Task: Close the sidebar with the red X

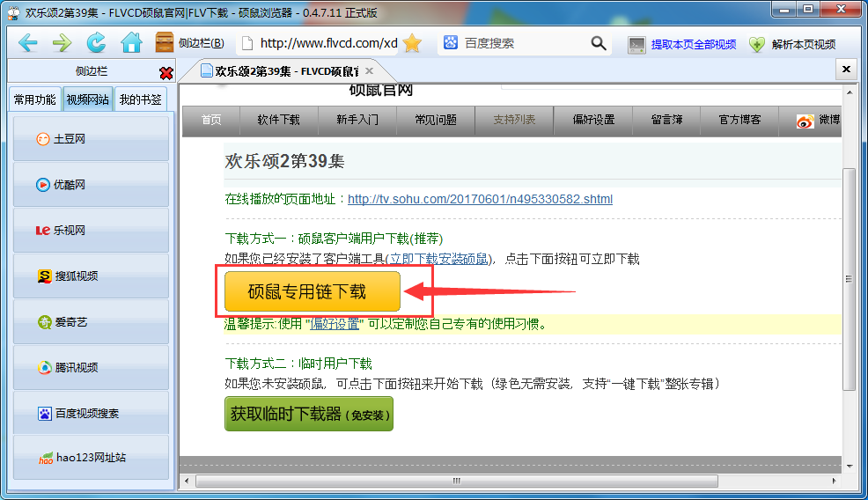Action: pyautogui.click(x=166, y=72)
